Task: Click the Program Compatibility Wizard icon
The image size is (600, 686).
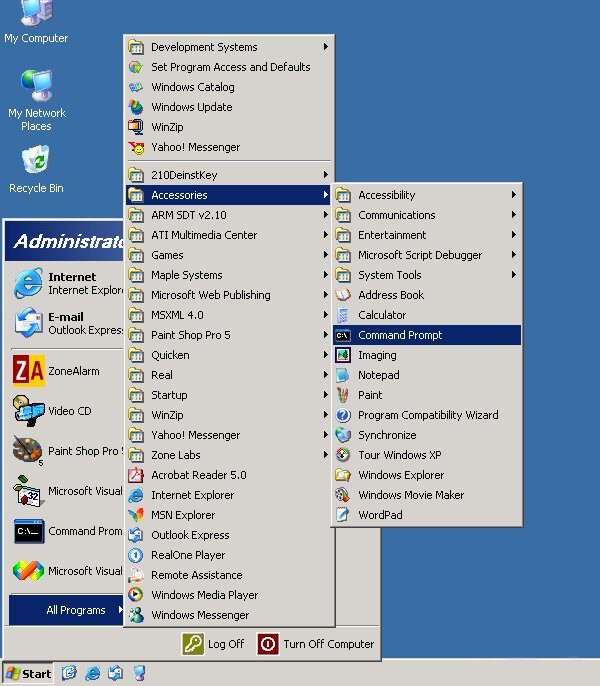Action: click(x=343, y=415)
